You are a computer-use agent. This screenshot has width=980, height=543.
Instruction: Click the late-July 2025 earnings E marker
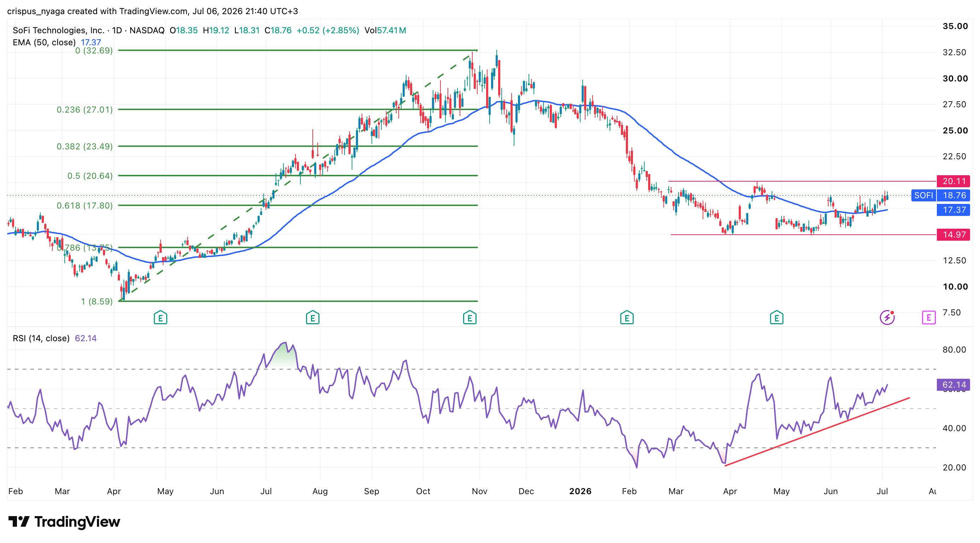312,318
